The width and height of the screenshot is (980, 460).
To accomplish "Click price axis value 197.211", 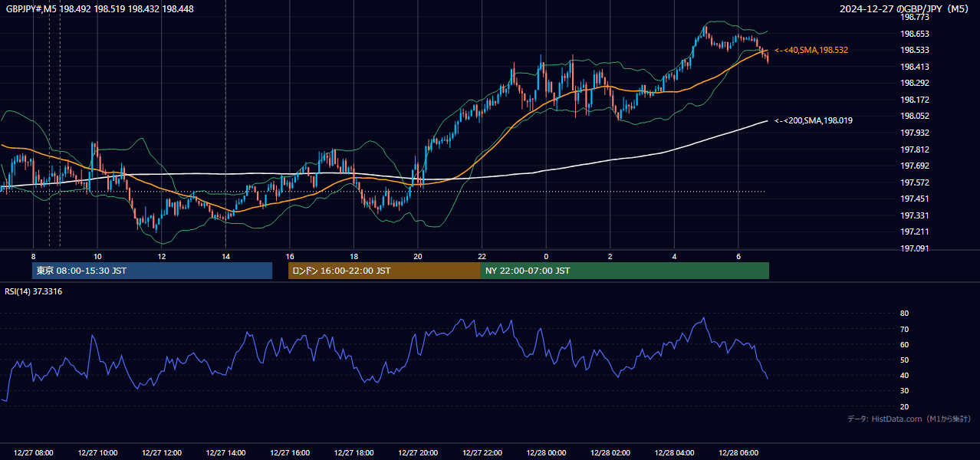I will tap(915, 232).
